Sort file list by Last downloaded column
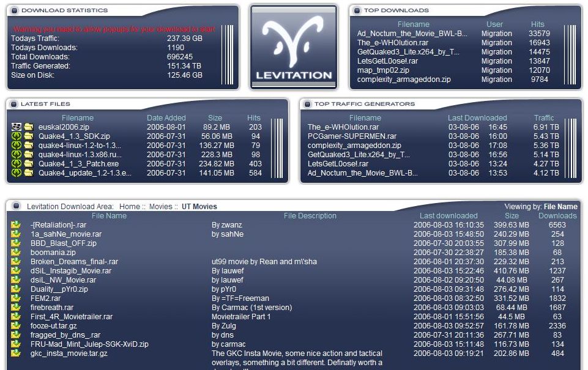 [448, 216]
